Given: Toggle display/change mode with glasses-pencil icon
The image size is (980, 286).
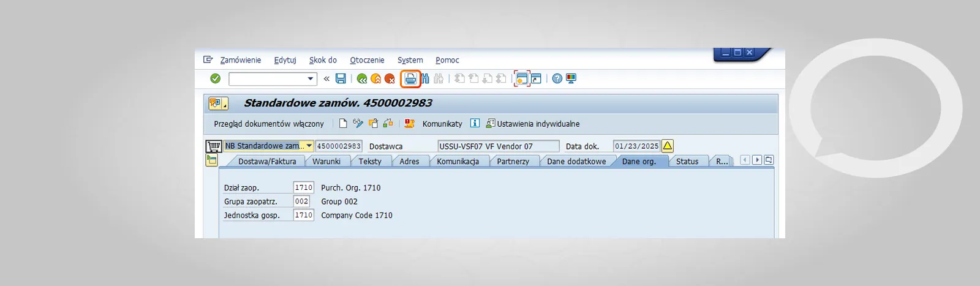Looking at the screenshot, I should coord(358,123).
